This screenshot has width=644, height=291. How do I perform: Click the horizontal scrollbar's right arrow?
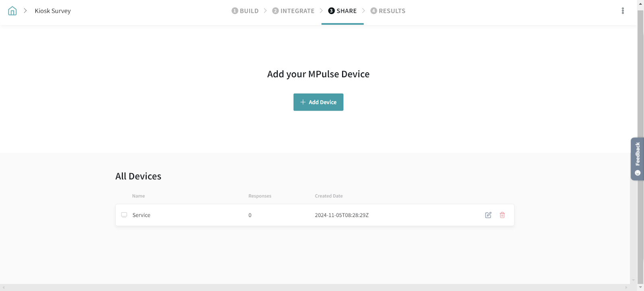(626, 287)
